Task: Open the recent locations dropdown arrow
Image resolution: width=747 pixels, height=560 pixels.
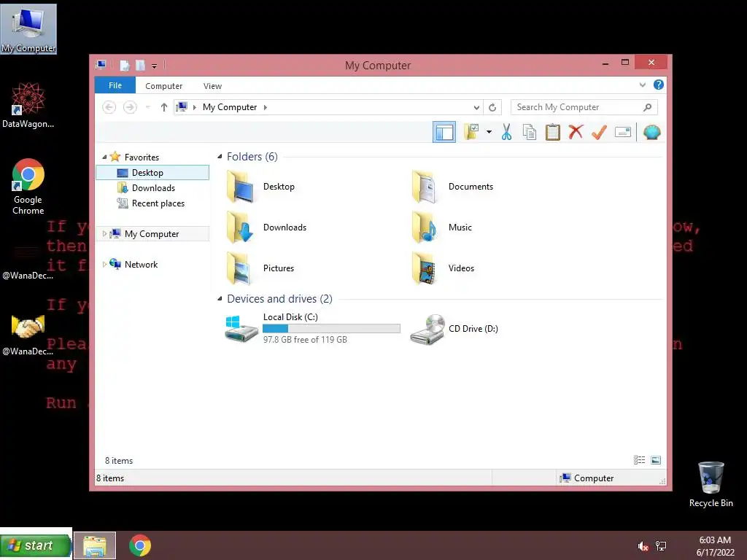Action: click(x=147, y=107)
